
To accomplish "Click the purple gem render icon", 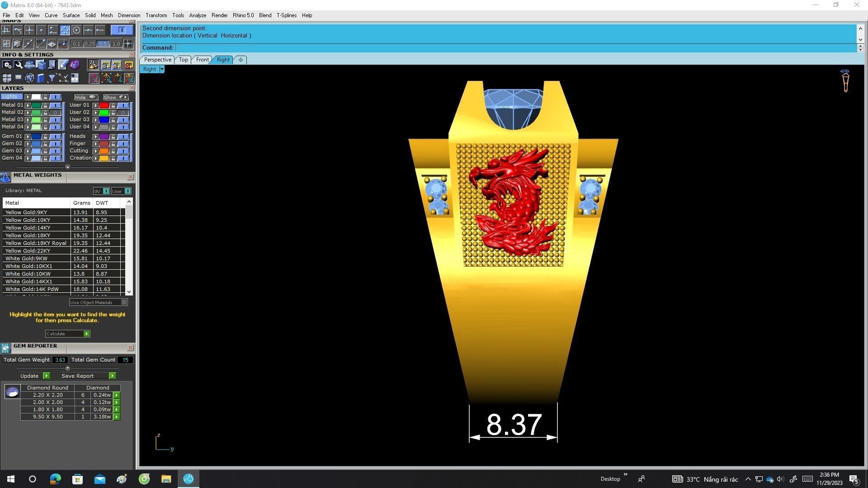I will click(75, 65).
